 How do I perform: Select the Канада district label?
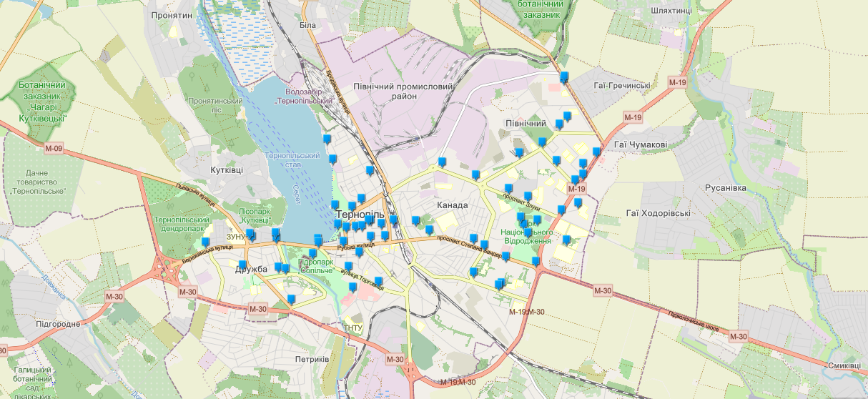pyautogui.click(x=452, y=205)
